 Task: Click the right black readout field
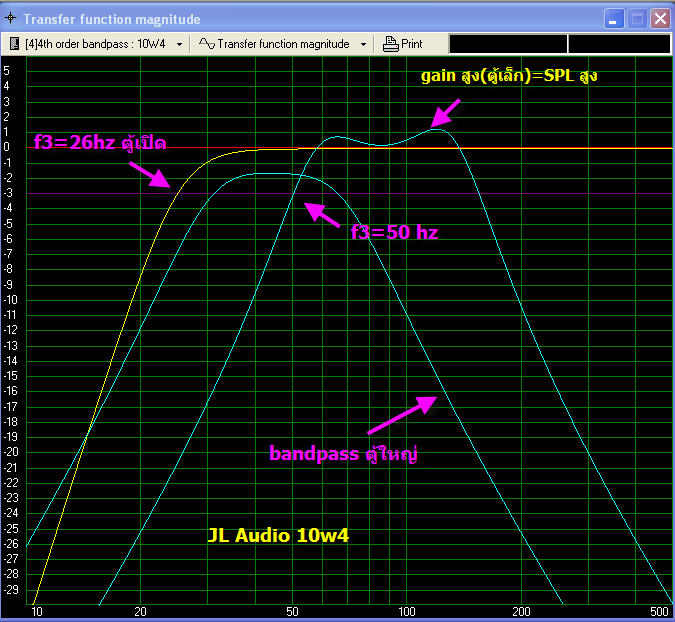[619, 44]
